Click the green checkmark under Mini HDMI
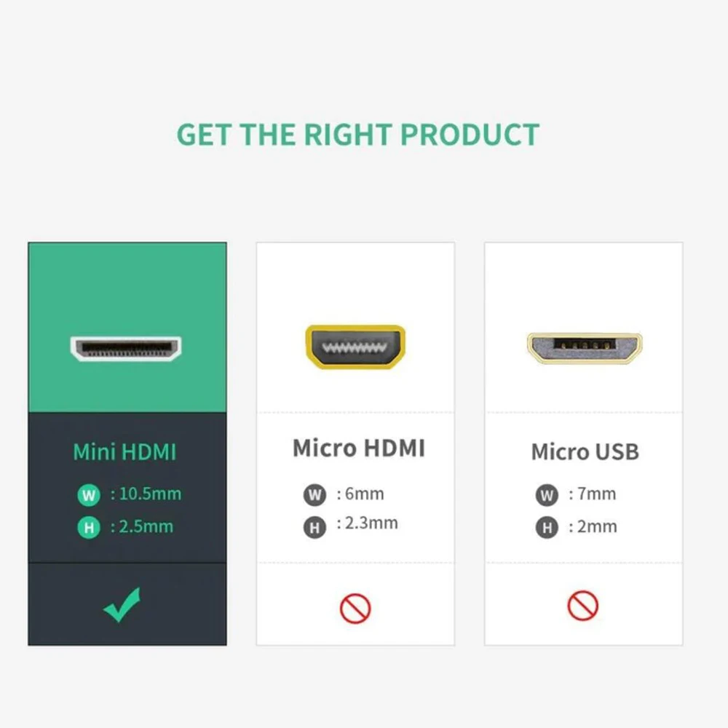728x728 pixels. click(x=122, y=604)
